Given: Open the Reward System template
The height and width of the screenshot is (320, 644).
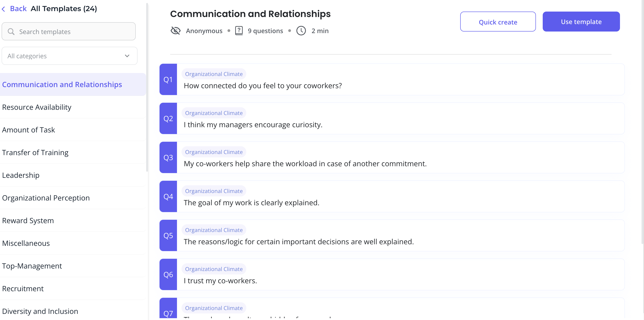Looking at the screenshot, I should tap(73, 220).
